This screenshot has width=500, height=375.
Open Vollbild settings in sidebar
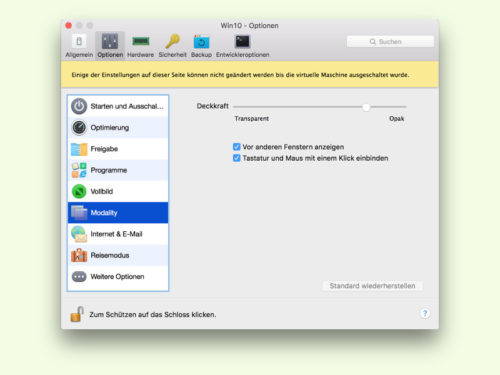coord(118,192)
